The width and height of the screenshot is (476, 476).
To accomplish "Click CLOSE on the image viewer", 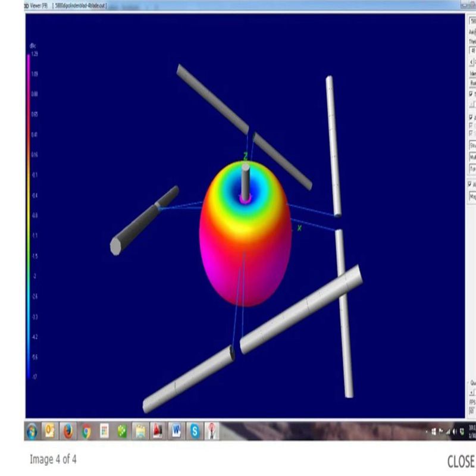I will coord(461,461).
